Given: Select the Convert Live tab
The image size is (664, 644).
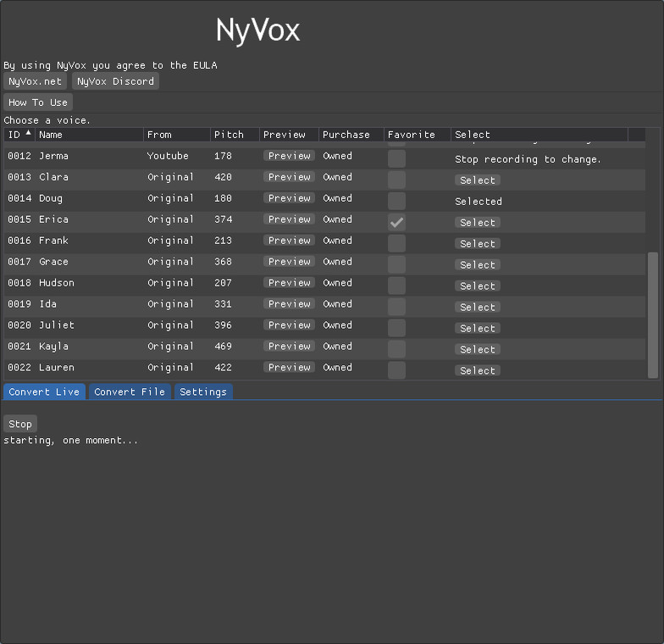Looking at the screenshot, I should tap(44, 392).
